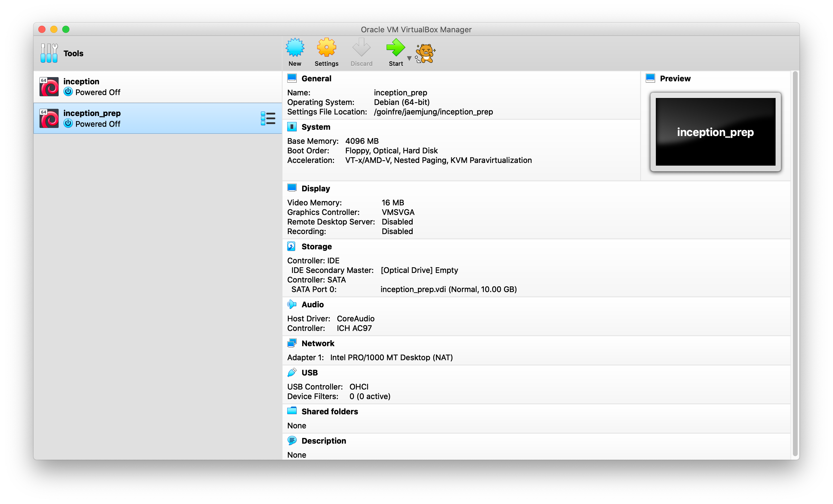Open the Network section header
833x504 pixels.
(318, 343)
